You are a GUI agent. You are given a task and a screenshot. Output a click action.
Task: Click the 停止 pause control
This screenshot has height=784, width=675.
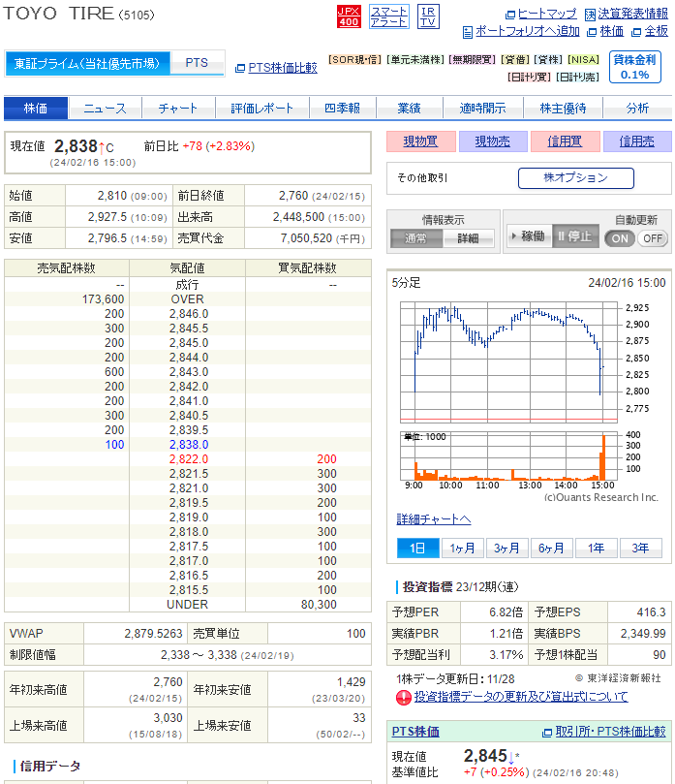click(575, 236)
